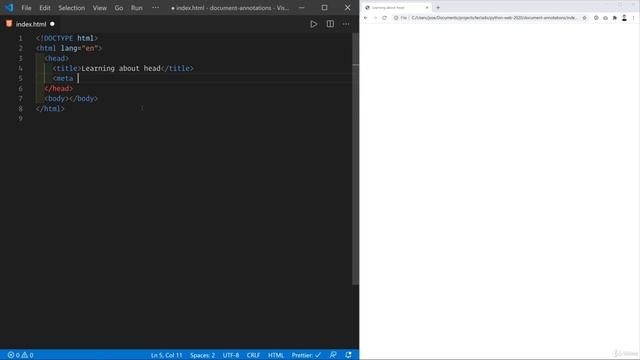View site information icon in address bar
Image resolution: width=640 pixels, height=360 pixels.
point(396,18)
